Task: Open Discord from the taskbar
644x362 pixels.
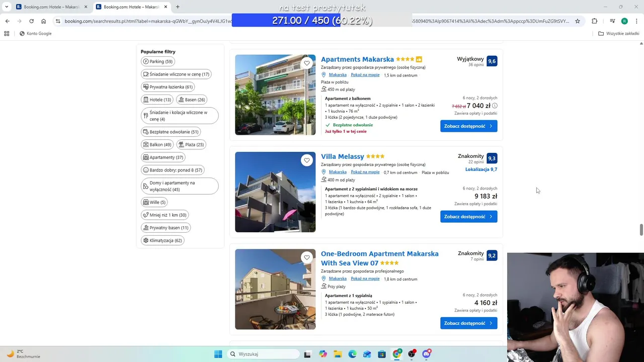Action: point(427,354)
